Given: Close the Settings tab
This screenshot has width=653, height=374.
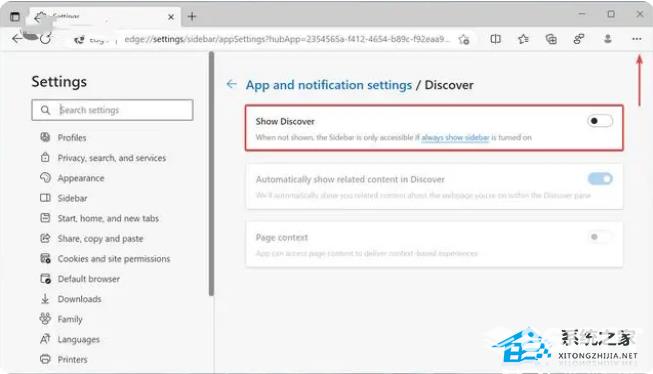Looking at the screenshot, I should pos(171,17).
